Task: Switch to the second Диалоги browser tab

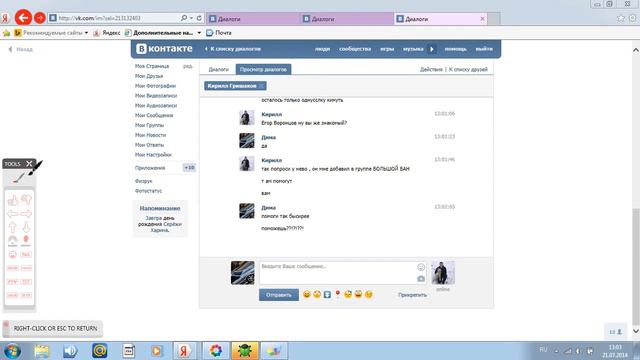Action: [347, 19]
